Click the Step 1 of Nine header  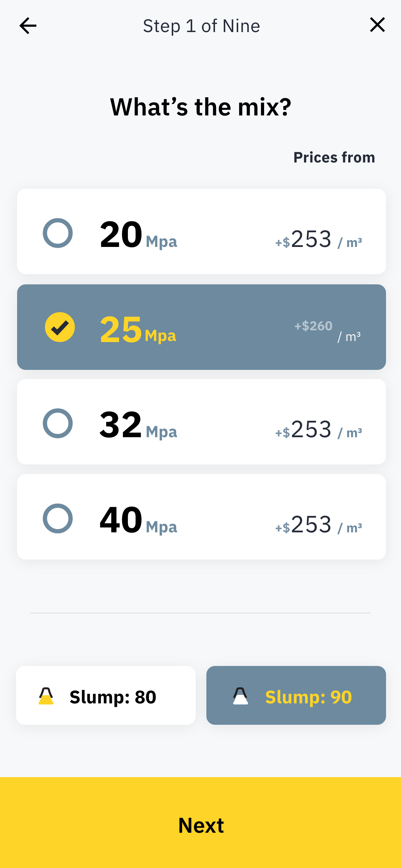click(x=201, y=26)
